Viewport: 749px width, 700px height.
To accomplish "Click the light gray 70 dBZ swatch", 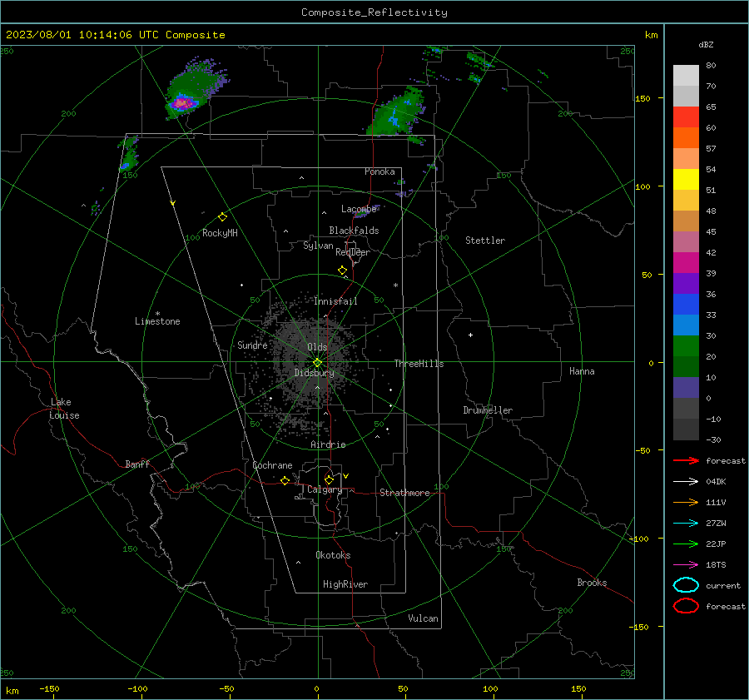I will point(686,76).
